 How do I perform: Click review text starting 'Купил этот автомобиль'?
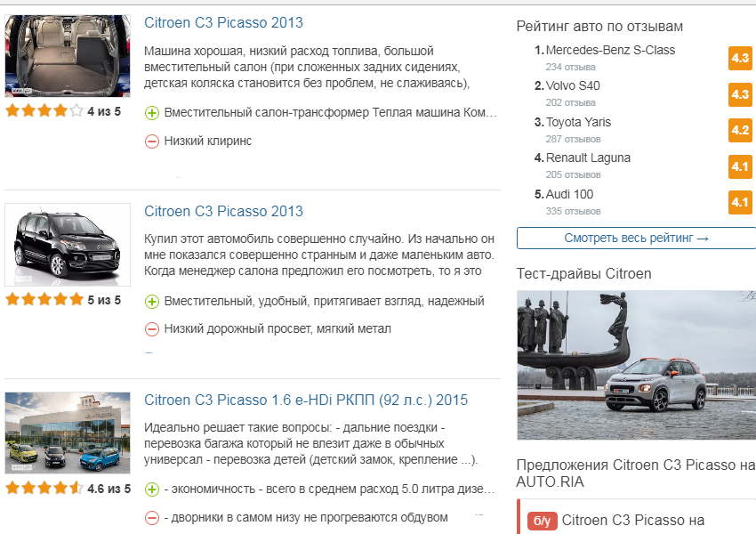click(x=319, y=255)
